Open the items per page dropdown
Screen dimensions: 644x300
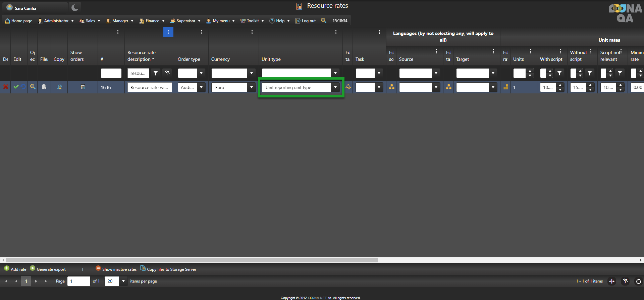[123, 281]
